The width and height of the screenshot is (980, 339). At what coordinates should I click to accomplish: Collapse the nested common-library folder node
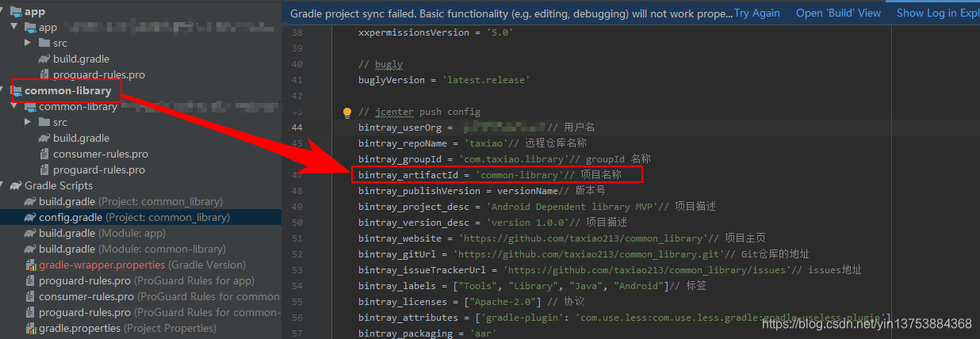tap(14, 106)
